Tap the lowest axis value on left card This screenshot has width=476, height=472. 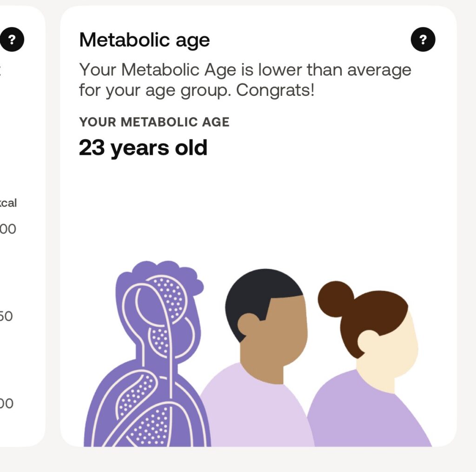[x=7, y=403]
